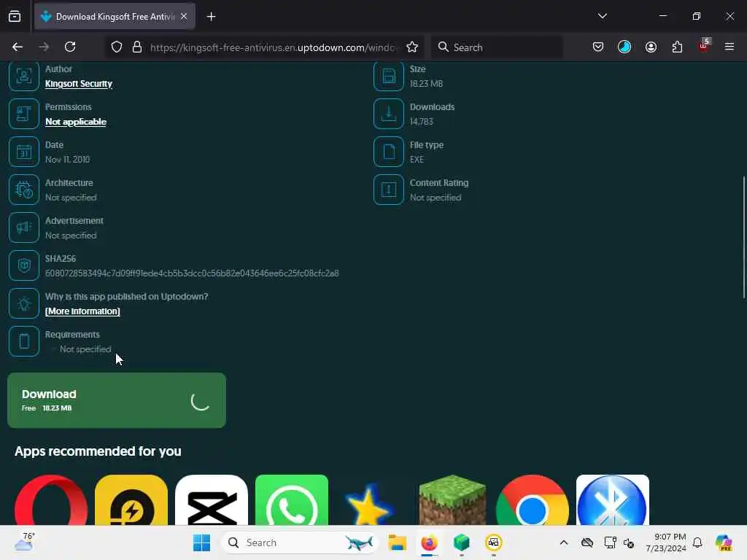
Task: Close the Download Kingsoft Free Antivirus tab
Action: [x=184, y=16]
